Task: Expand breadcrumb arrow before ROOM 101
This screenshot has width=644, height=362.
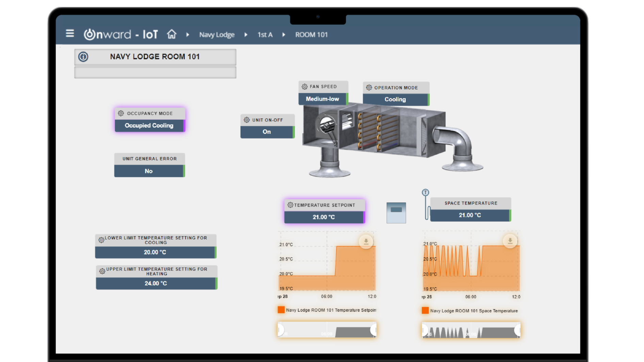Action: click(x=284, y=35)
